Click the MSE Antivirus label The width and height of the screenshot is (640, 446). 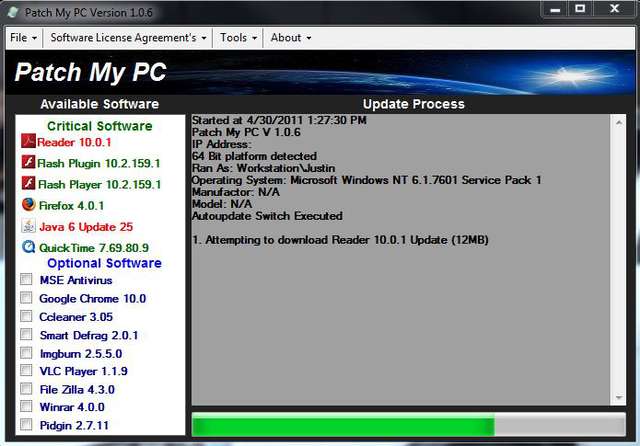click(76, 280)
